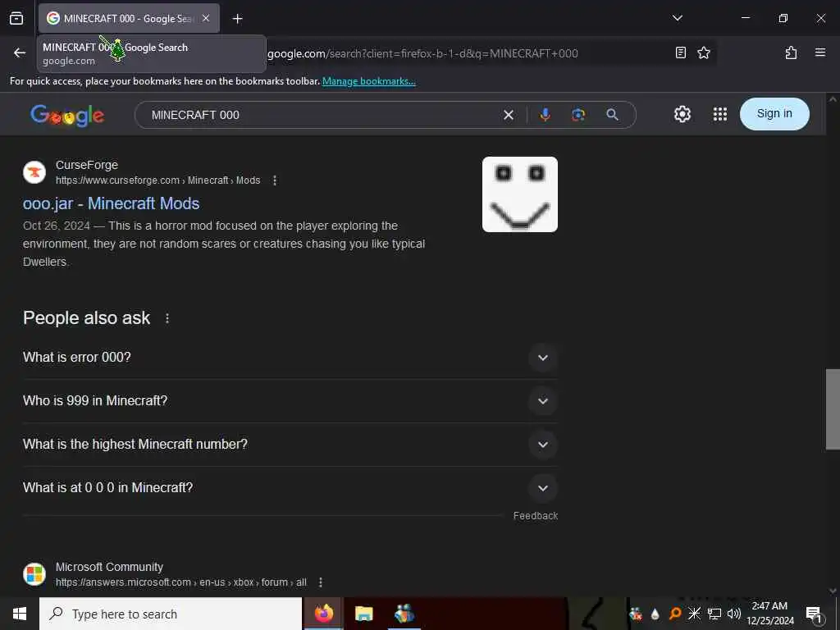Open File Explorer from the taskbar
Screen dimensions: 840x630
click(363, 614)
